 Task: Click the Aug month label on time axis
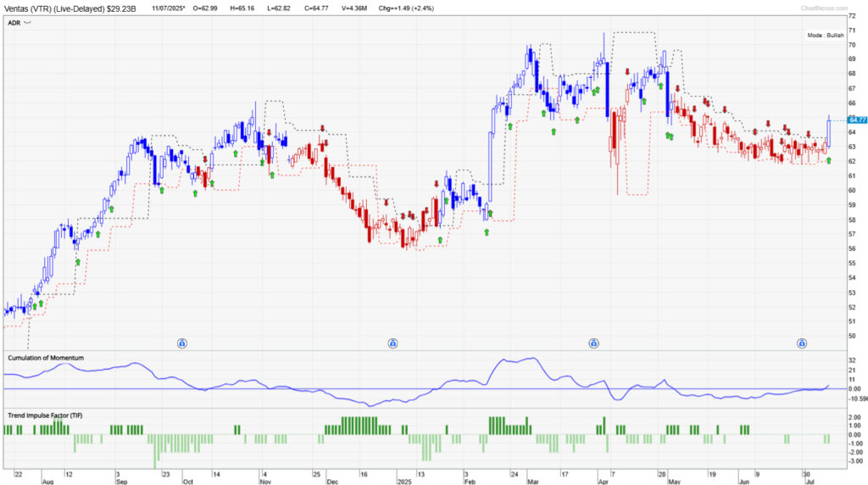point(48,482)
